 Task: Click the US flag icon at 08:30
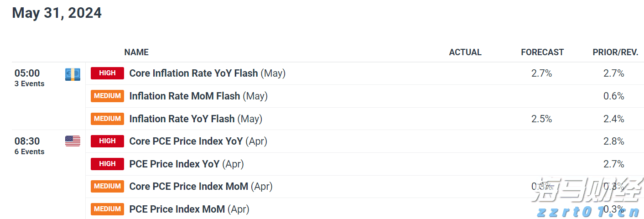(x=73, y=141)
